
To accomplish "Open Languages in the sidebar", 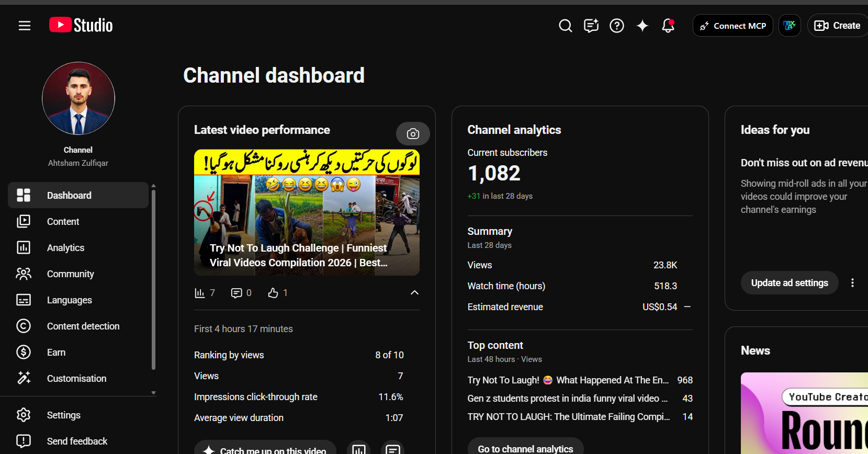I will (78, 300).
